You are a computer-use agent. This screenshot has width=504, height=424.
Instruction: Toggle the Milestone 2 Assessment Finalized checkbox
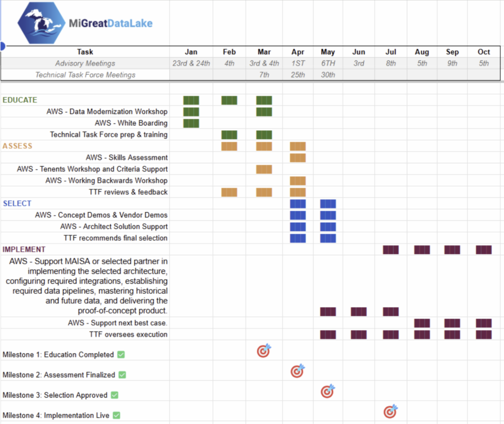point(122,375)
